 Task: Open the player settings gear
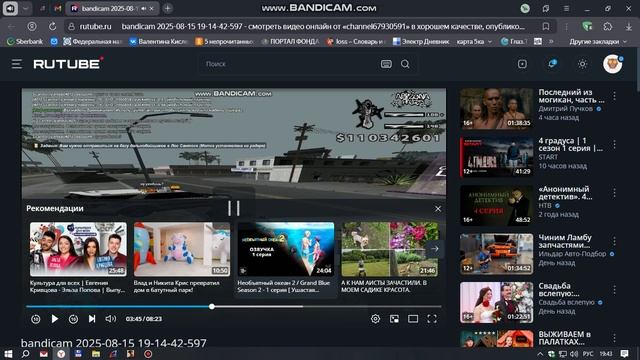(376, 319)
